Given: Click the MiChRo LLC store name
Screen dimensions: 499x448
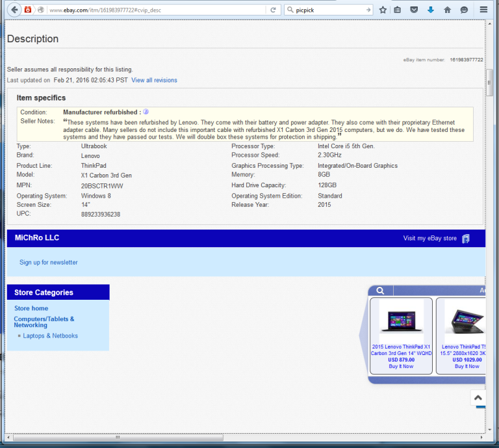Looking at the screenshot, I should [37, 238].
